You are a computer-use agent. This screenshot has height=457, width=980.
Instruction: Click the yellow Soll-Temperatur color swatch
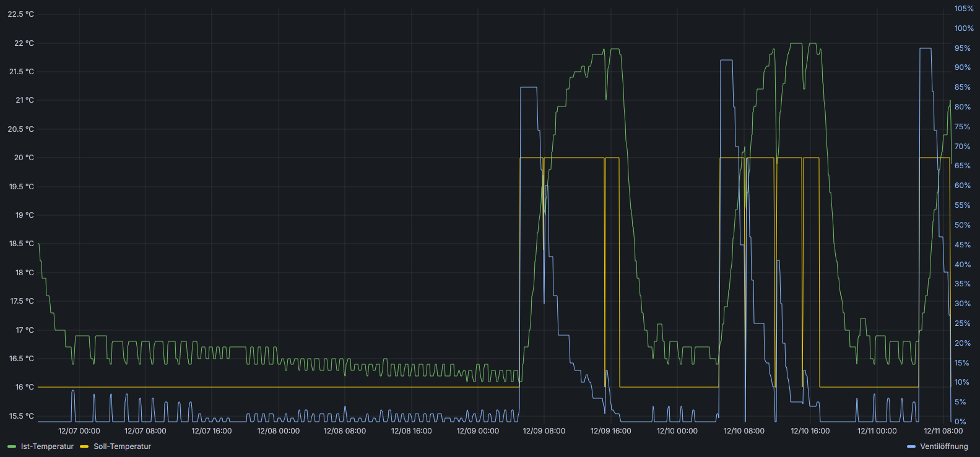point(85,446)
